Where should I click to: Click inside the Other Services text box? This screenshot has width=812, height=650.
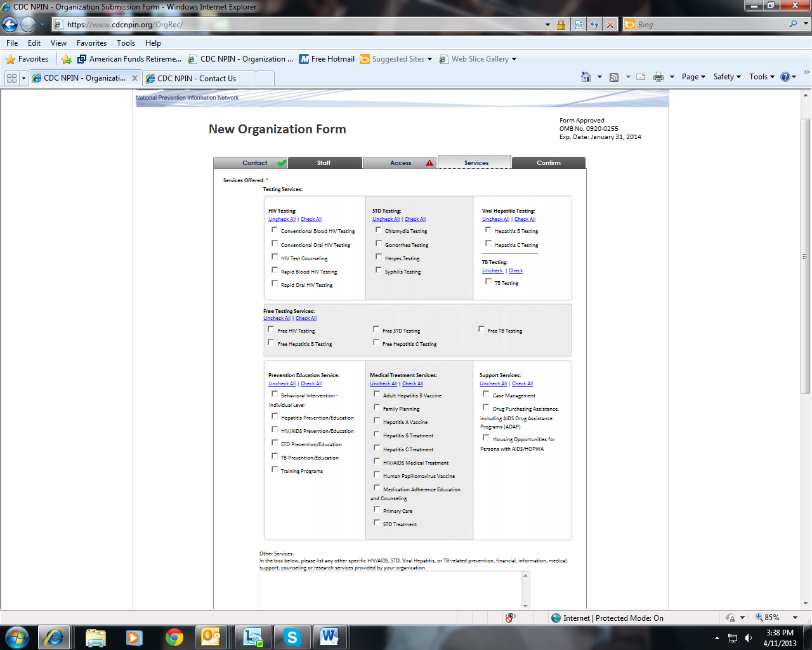click(390, 590)
